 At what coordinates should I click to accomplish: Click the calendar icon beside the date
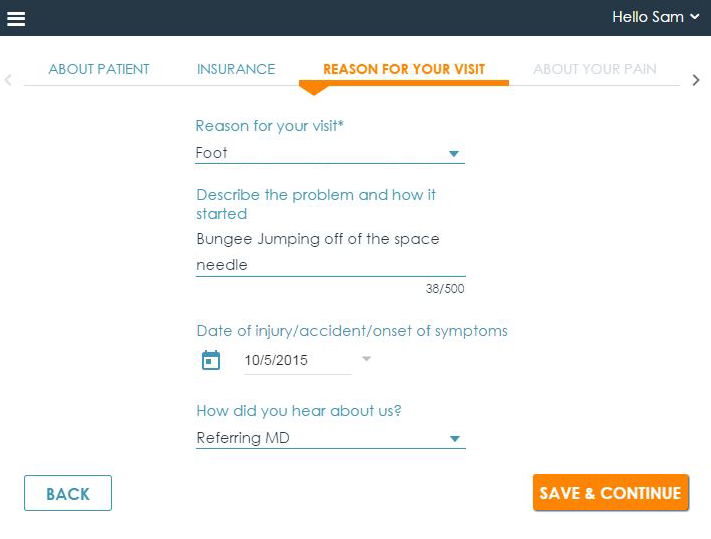tap(211, 360)
